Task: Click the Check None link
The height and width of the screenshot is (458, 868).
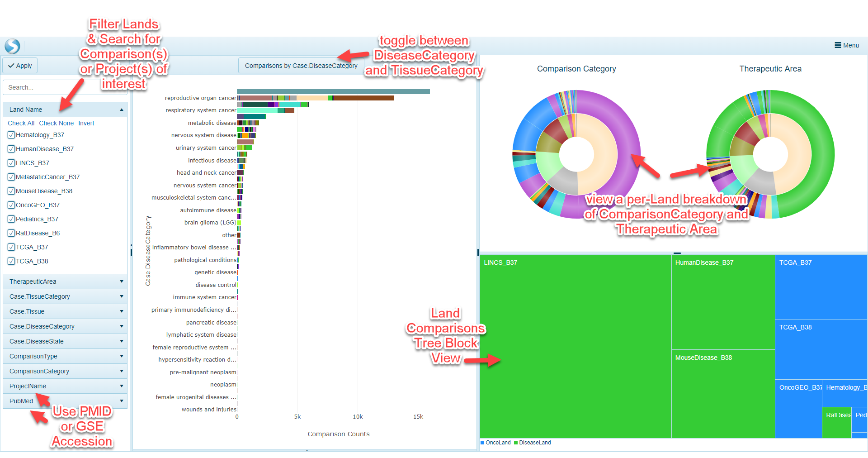Action: coord(56,123)
